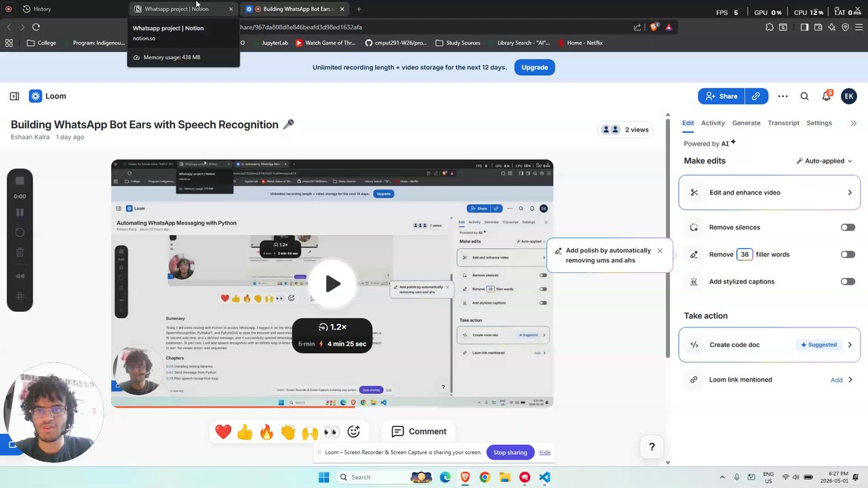Collapse the right panel with double chevron

pyautogui.click(x=854, y=123)
